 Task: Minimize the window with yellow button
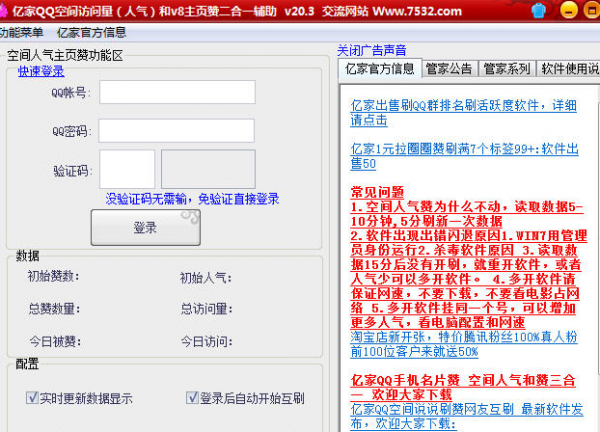[x=569, y=10]
